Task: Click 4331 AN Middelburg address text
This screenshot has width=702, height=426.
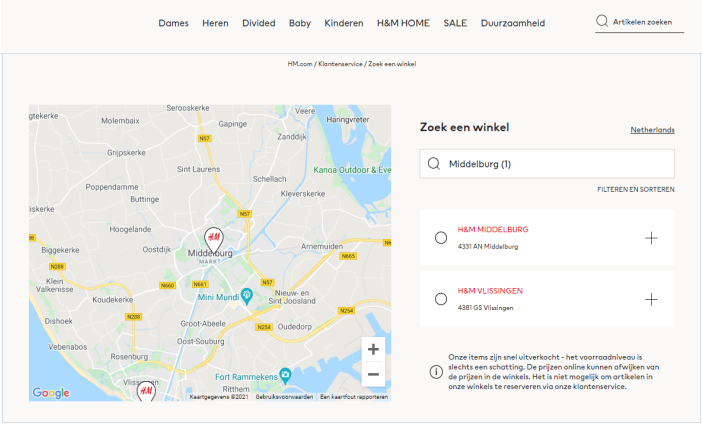Action: [x=488, y=247]
